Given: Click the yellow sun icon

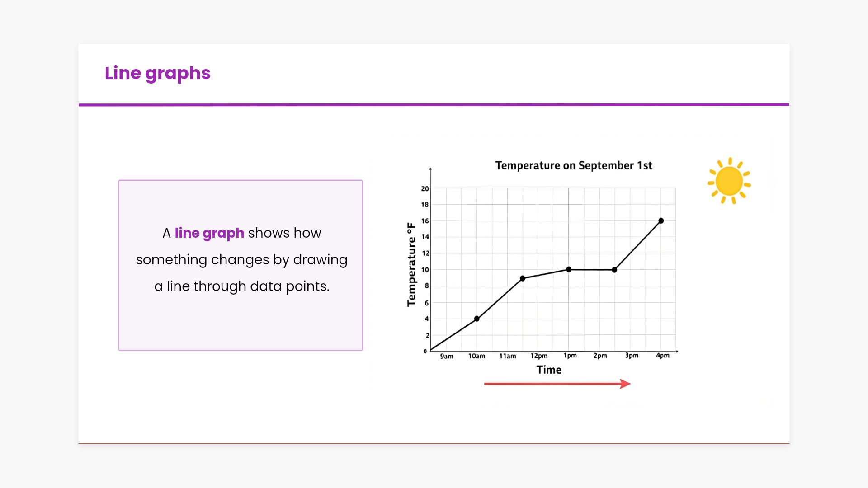Looking at the screenshot, I should click(x=729, y=181).
